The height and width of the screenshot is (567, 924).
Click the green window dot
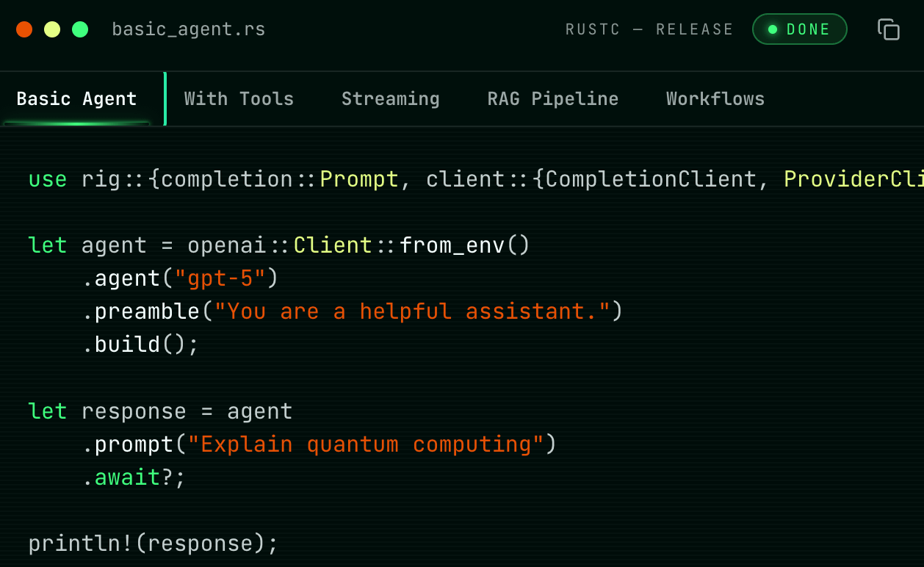pyautogui.click(x=80, y=29)
